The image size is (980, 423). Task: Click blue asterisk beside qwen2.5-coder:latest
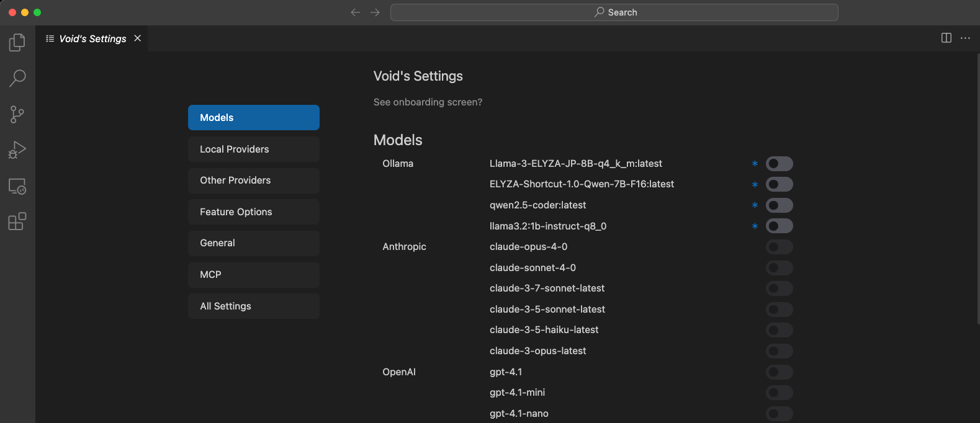coord(755,205)
